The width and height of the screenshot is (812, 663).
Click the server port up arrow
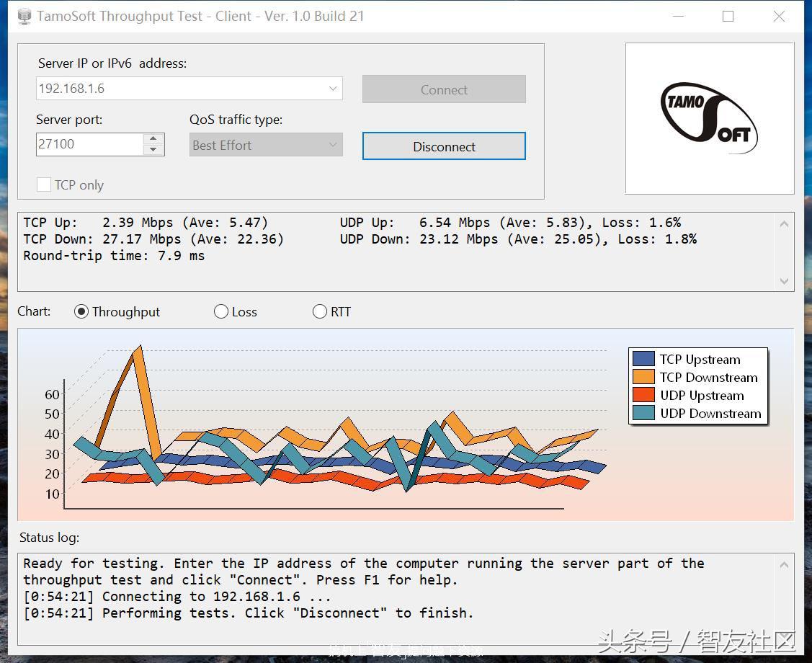point(152,138)
